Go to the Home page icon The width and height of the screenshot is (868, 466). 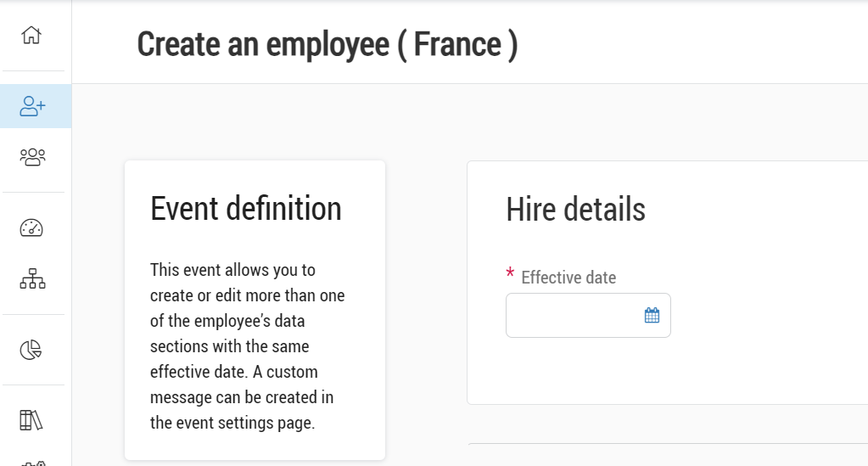pos(31,36)
